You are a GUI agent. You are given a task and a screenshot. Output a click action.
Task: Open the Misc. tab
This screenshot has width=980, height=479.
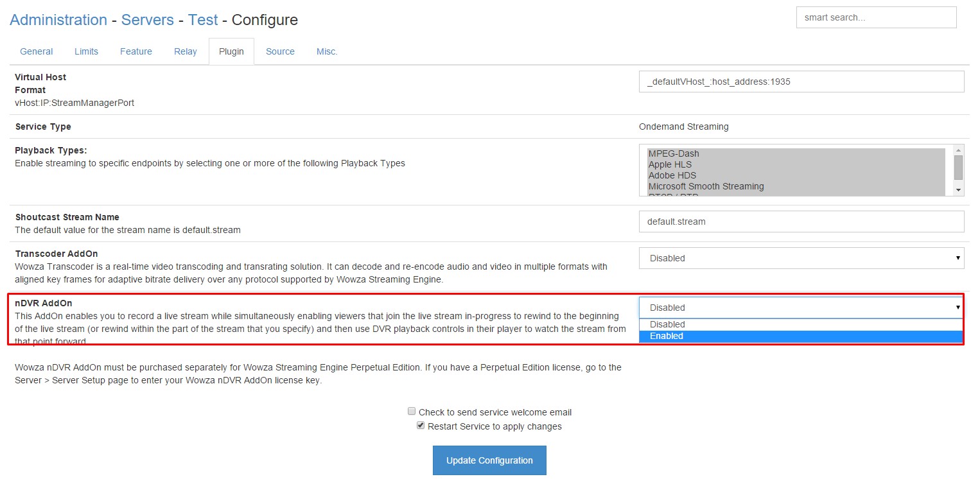(x=327, y=51)
